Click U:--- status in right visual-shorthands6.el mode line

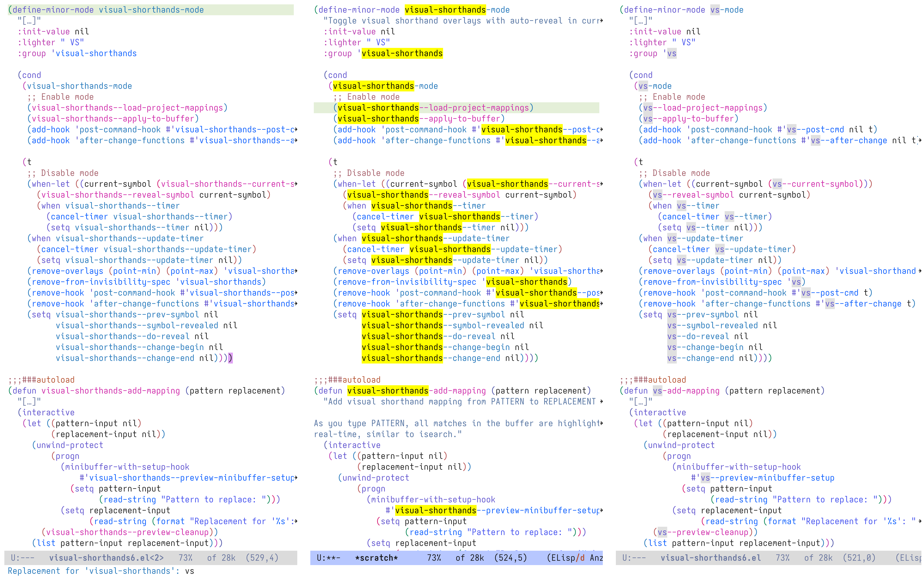click(x=634, y=558)
